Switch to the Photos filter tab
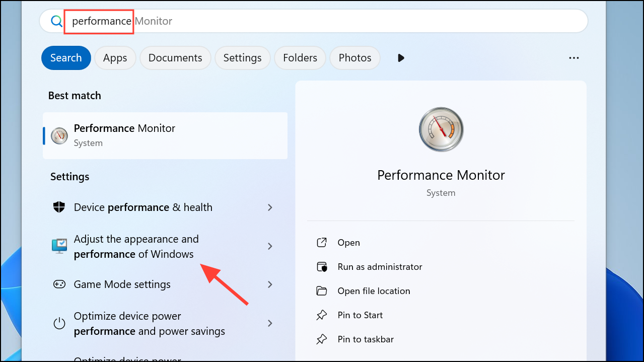 click(355, 58)
